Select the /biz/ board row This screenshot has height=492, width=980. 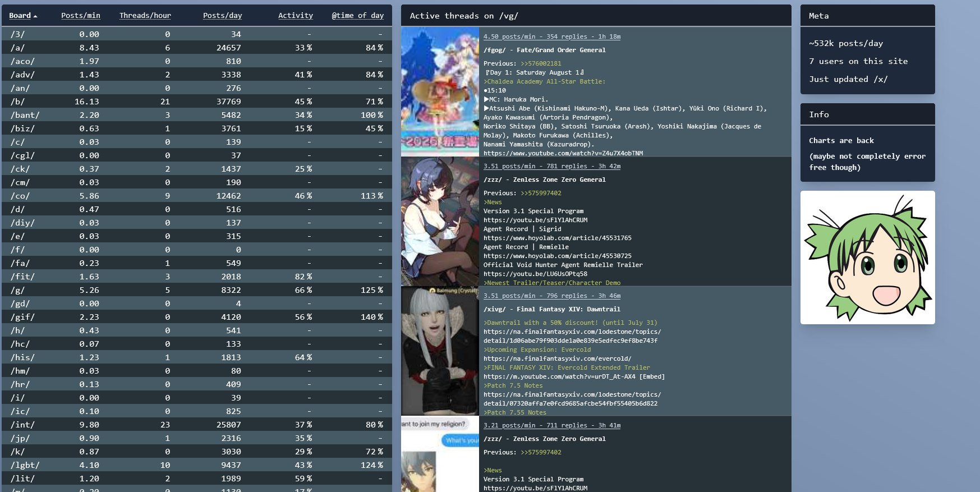197,128
